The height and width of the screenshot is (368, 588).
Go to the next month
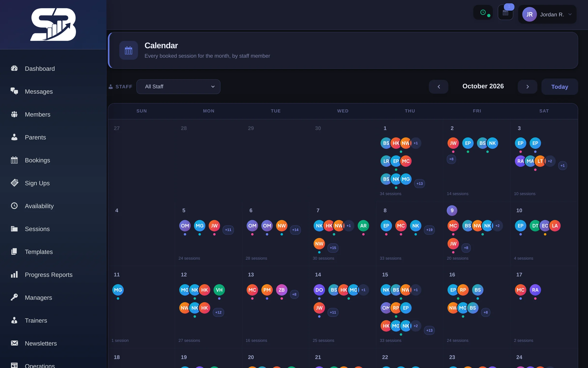click(527, 87)
